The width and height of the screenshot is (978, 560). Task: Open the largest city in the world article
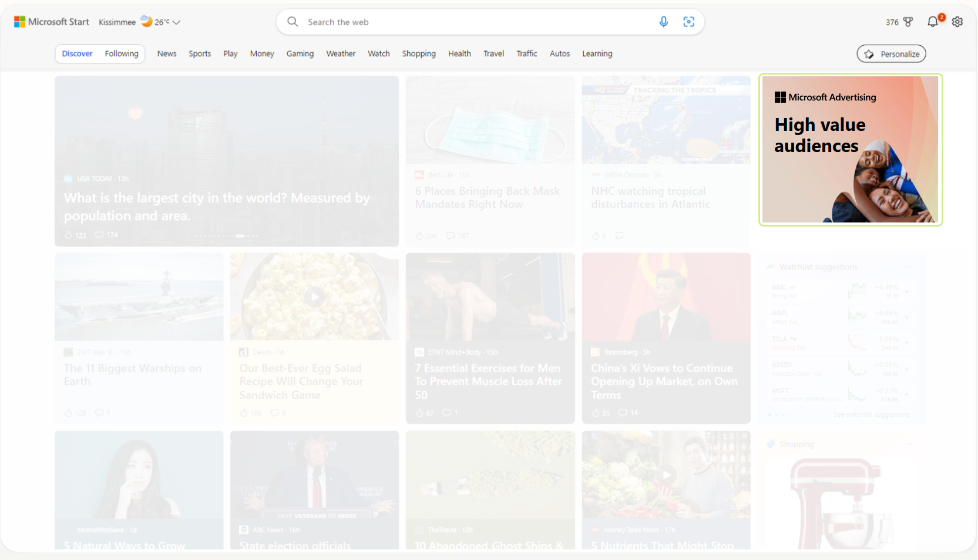coord(217,206)
